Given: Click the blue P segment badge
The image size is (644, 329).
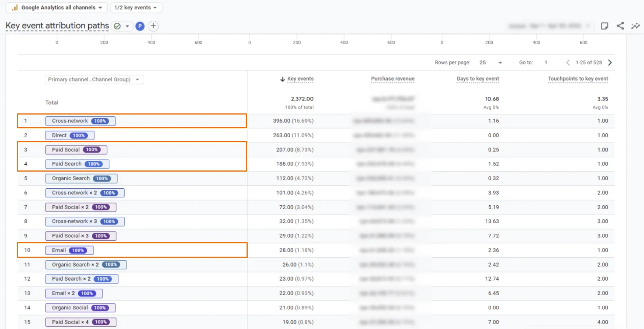Looking at the screenshot, I should coord(140,26).
